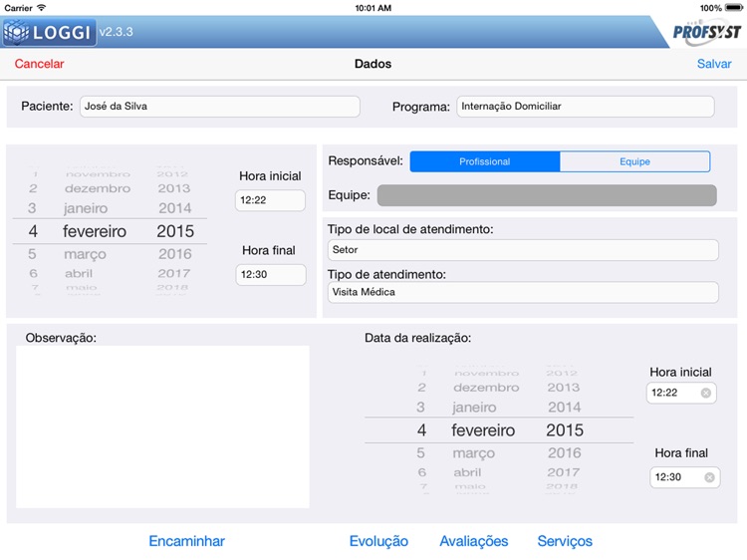Open Tipo de local de atendimento Setor
The height and width of the screenshot is (560, 747).
(523, 250)
